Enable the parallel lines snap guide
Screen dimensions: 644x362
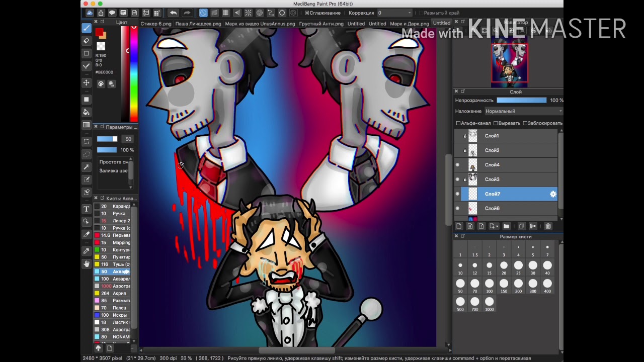pyautogui.click(x=214, y=13)
